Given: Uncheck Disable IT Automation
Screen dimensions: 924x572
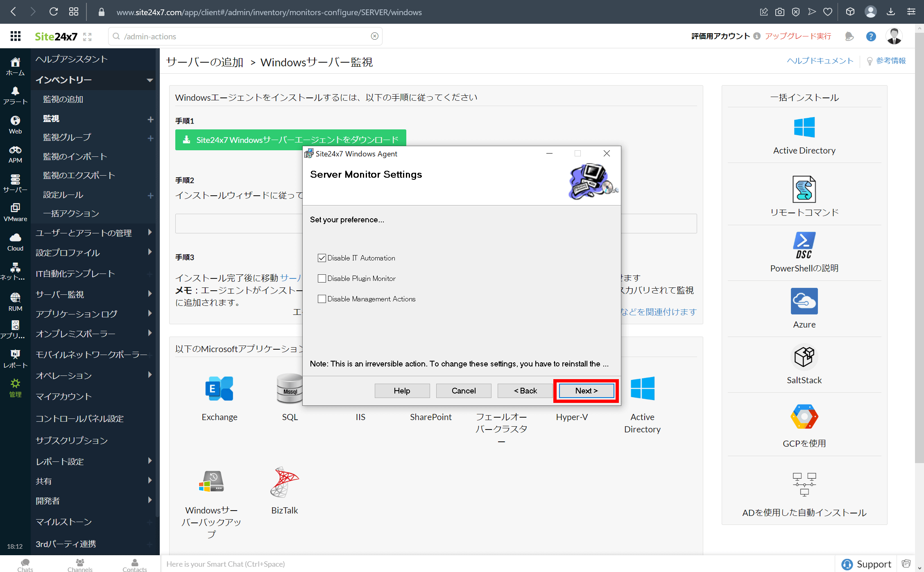Looking at the screenshot, I should 322,258.
